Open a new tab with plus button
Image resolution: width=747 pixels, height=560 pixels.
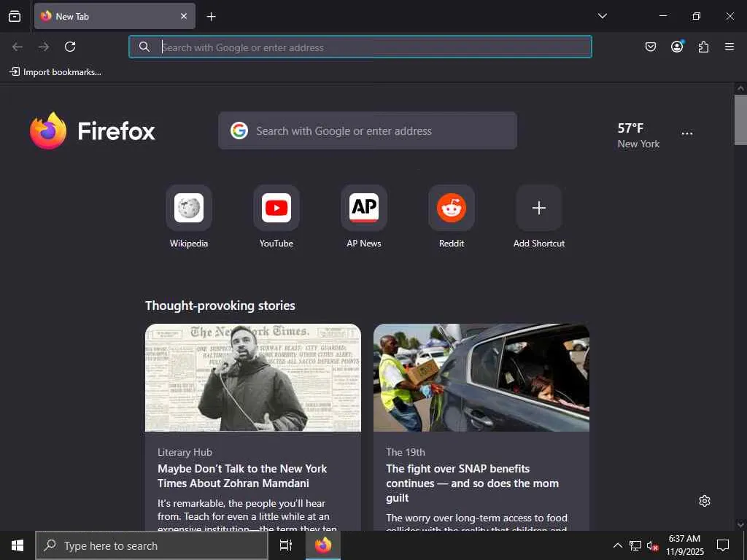(x=211, y=17)
